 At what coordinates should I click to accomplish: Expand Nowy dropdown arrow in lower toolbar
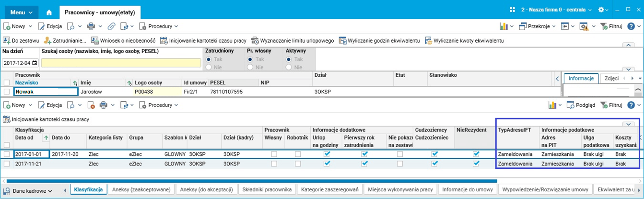[x=31, y=105]
